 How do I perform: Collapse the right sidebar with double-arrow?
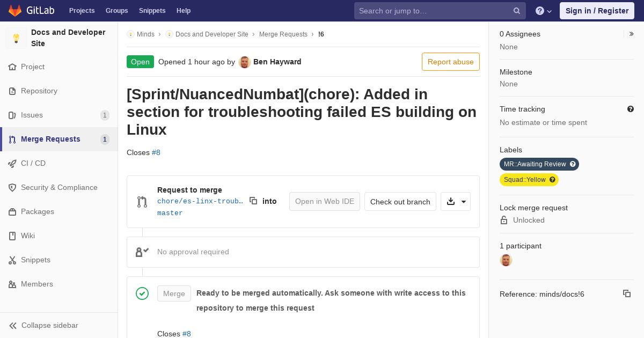tap(631, 34)
